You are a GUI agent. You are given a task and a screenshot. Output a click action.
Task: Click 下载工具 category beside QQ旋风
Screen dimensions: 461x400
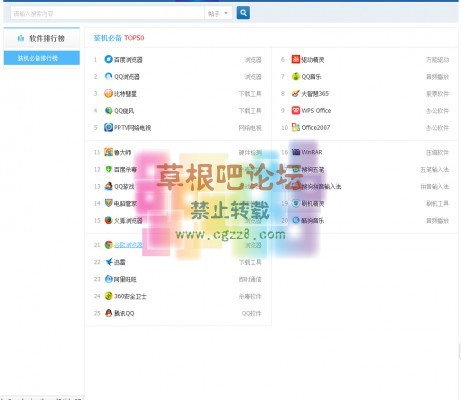point(250,111)
